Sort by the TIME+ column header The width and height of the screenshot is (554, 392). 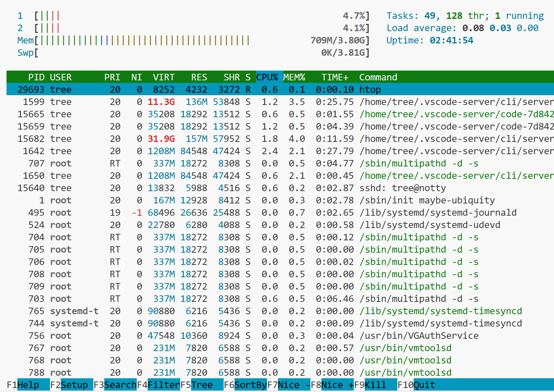click(x=335, y=77)
